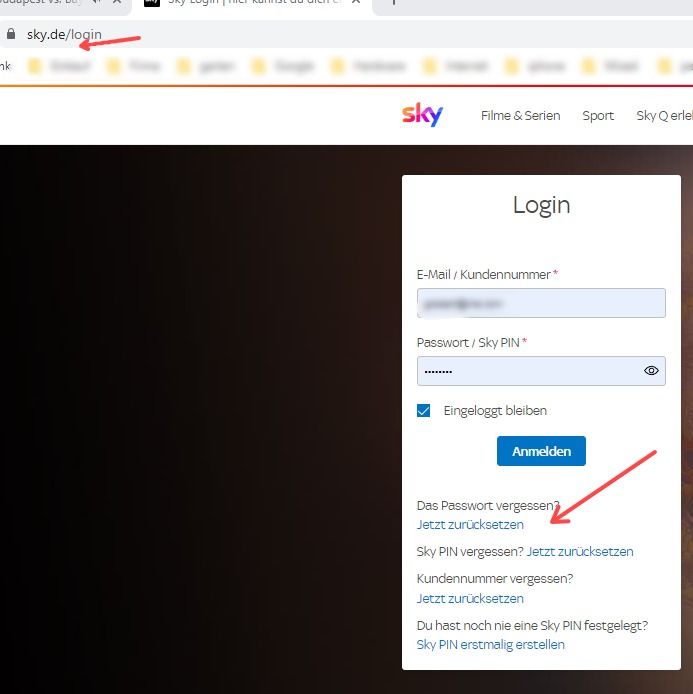Click the first bookmarks folder icon
This screenshot has width=693, height=694.
click(34, 66)
